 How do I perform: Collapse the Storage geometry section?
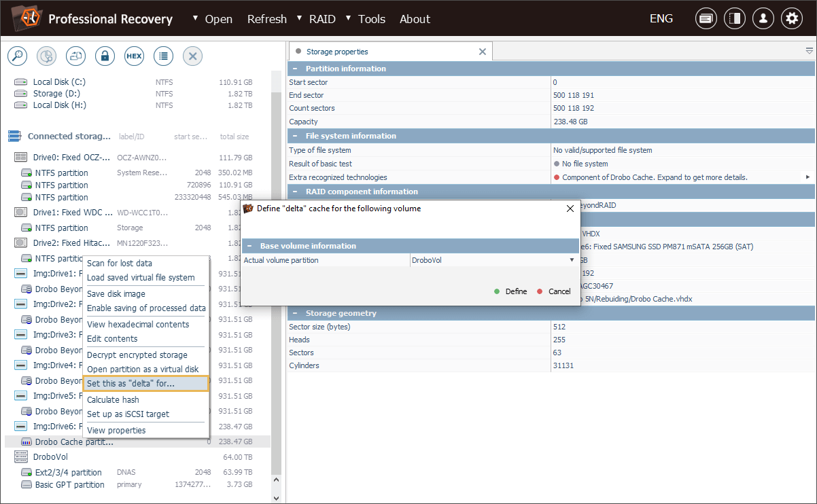(295, 313)
